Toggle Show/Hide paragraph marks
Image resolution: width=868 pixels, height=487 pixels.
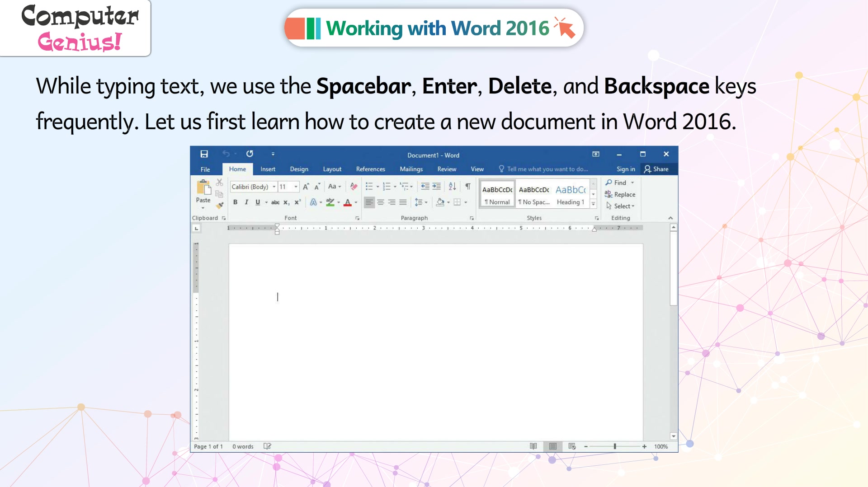(x=468, y=187)
